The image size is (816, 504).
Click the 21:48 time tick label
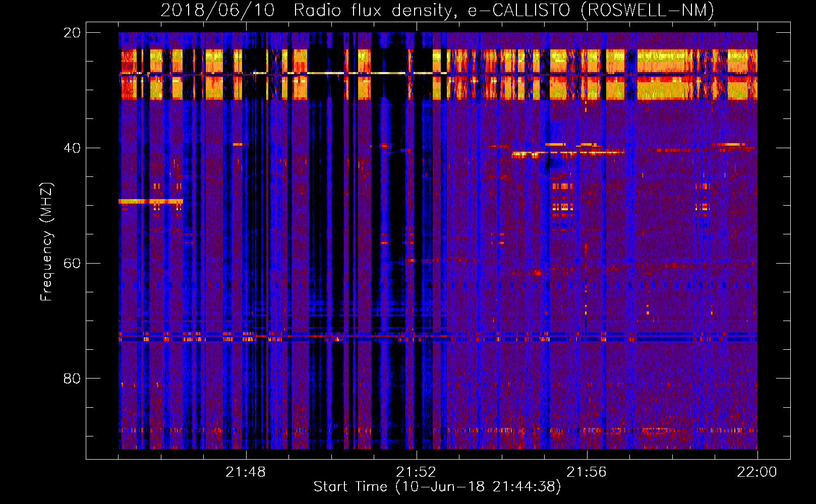point(246,472)
